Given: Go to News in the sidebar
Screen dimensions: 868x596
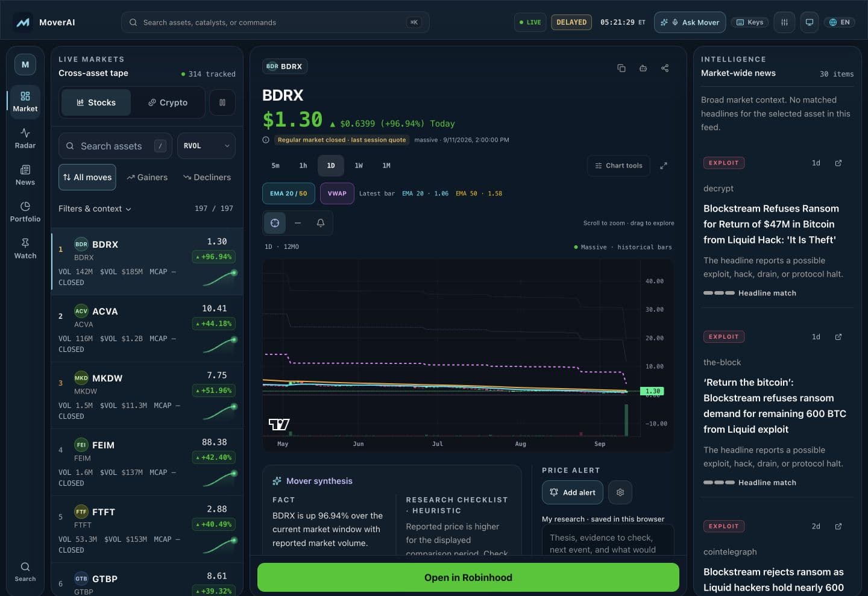Looking at the screenshot, I should pyautogui.click(x=25, y=175).
